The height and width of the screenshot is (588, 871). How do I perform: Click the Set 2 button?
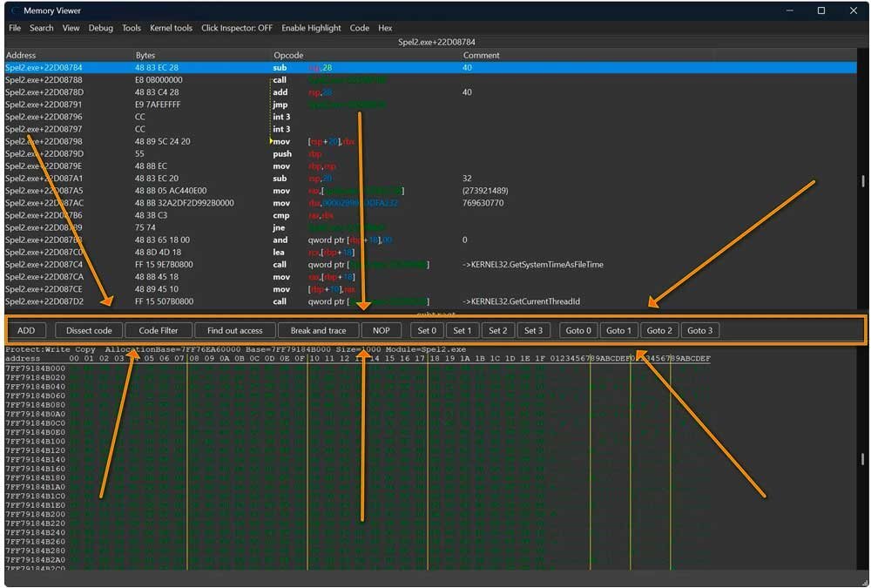(x=497, y=330)
